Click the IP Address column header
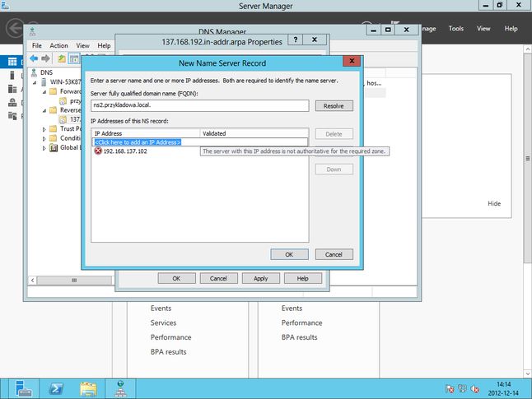532x399 pixels. coord(146,133)
